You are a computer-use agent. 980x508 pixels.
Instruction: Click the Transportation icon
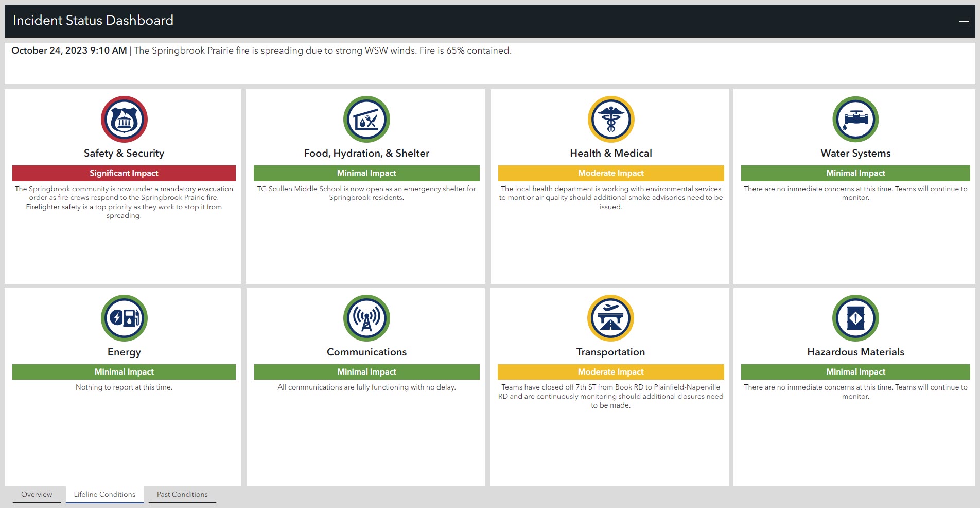click(610, 318)
